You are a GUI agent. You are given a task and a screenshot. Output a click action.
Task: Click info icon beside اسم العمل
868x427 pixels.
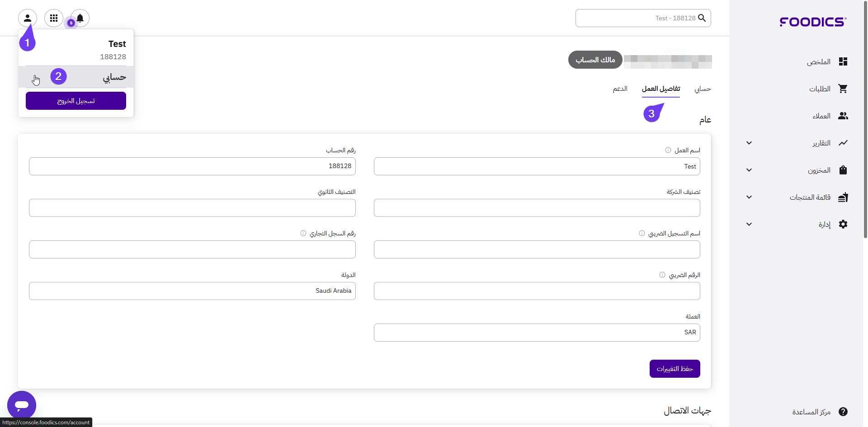click(x=668, y=150)
